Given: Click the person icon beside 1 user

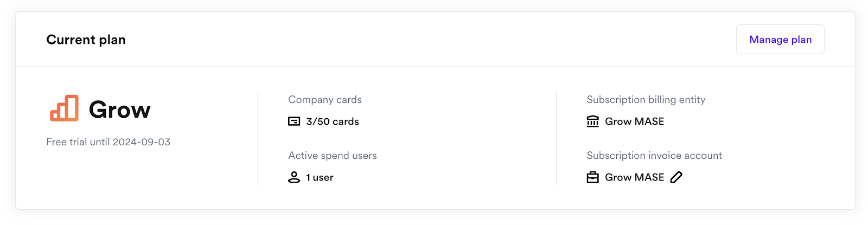Looking at the screenshot, I should pos(294,177).
